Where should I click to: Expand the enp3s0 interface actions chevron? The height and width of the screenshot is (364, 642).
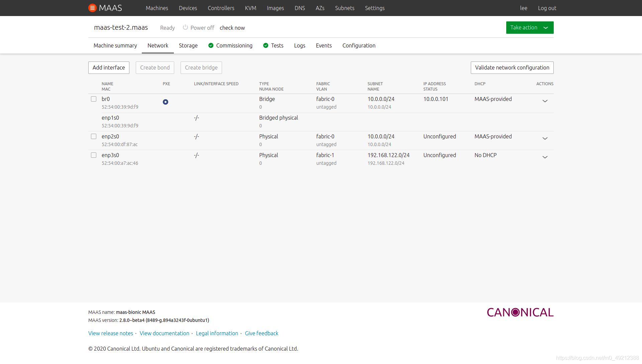pos(545,157)
